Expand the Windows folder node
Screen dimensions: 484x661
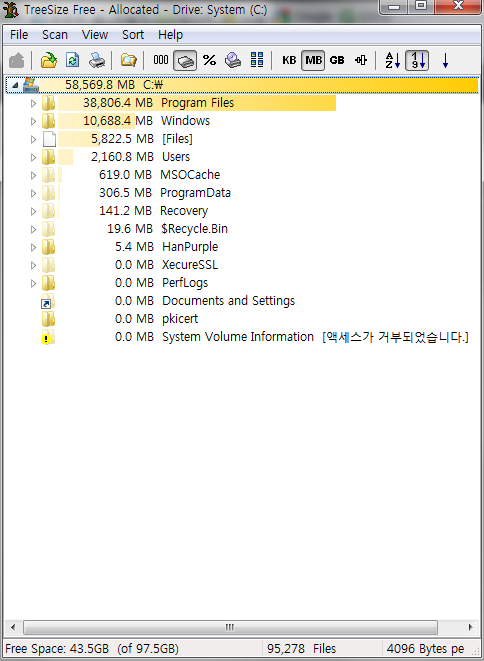pos(33,121)
